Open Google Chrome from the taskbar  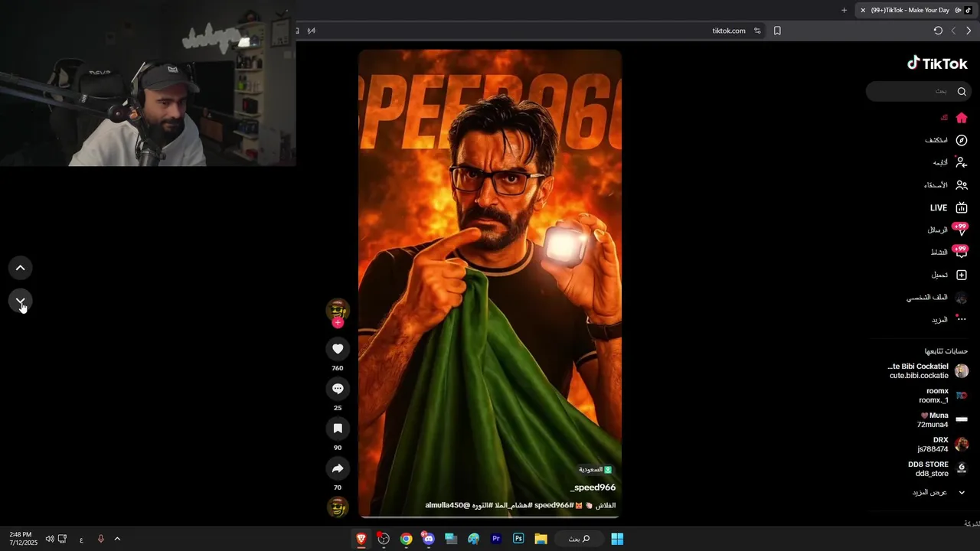406,539
